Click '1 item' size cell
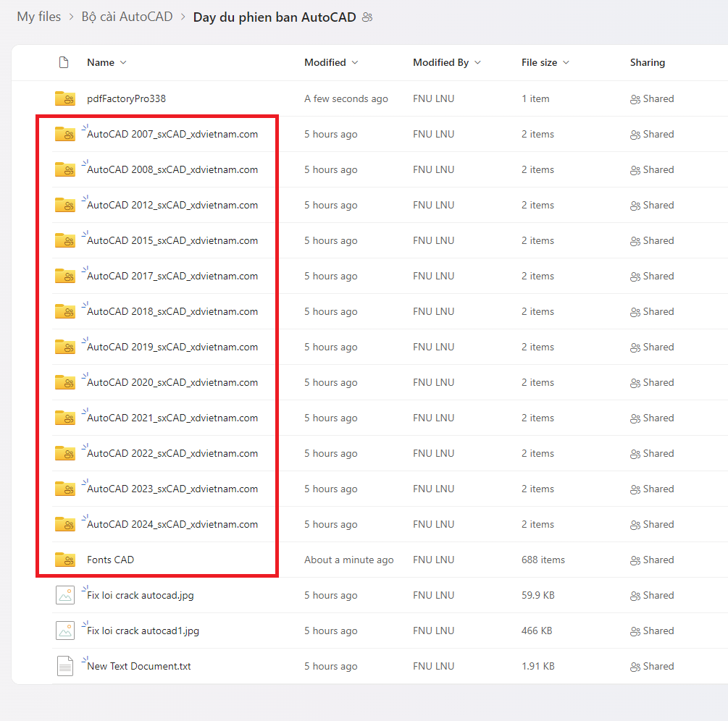The height and width of the screenshot is (721, 728). coord(535,99)
